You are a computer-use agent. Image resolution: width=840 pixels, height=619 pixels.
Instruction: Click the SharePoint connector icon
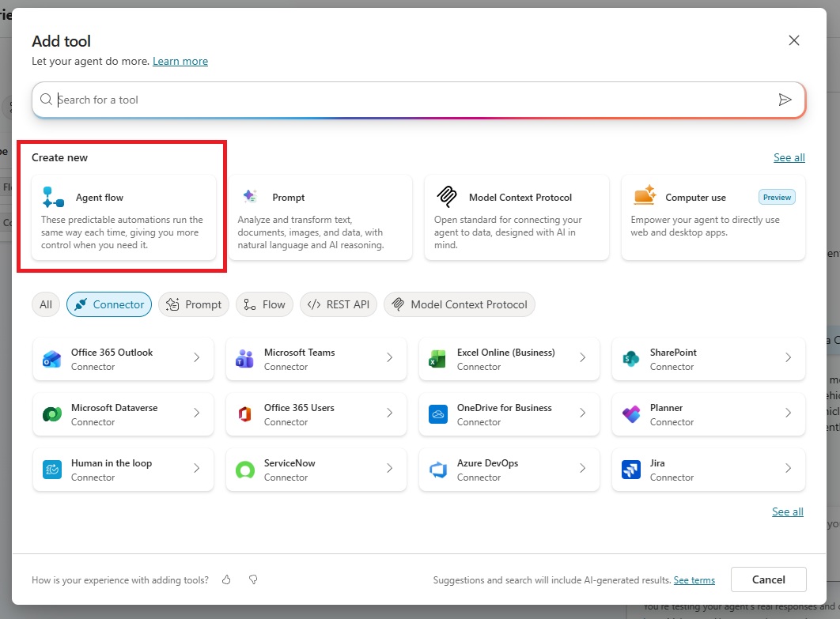pyautogui.click(x=631, y=359)
